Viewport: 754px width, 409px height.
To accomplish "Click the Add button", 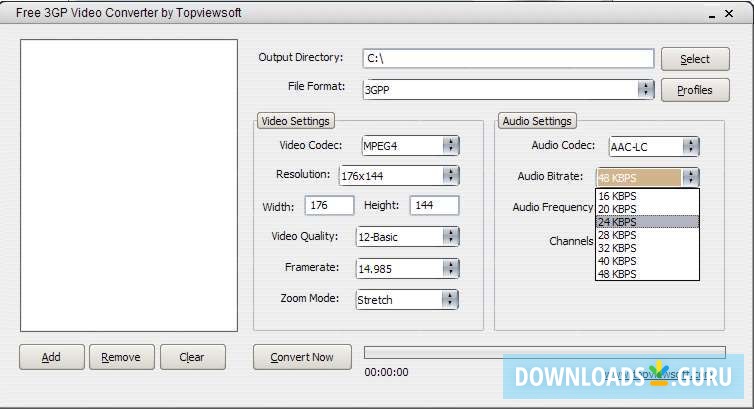I will (x=51, y=357).
